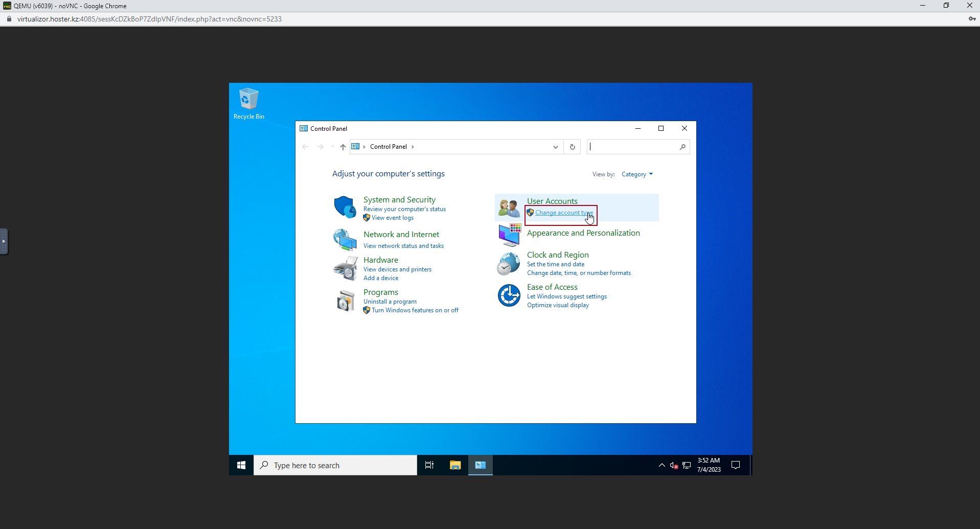The height and width of the screenshot is (529, 980).
Task: Open the Windows Start button
Action: point(241,465)
